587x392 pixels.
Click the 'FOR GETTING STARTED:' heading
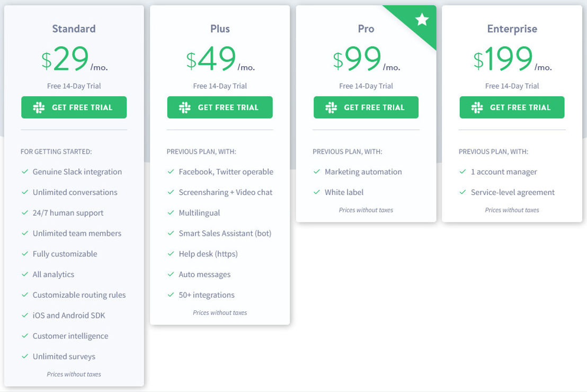click(56, 152)
